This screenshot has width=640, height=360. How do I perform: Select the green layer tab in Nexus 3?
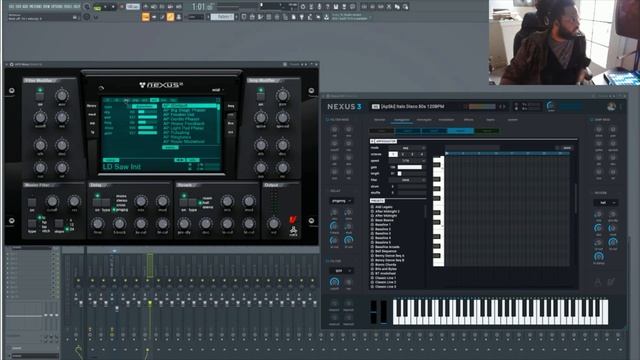(x=487, y=131)
